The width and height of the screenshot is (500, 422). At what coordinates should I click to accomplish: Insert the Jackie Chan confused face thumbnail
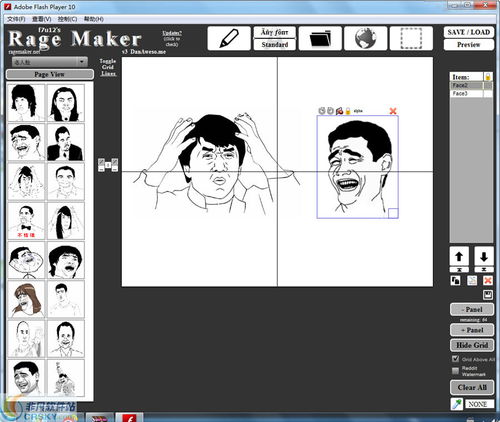(x=26, y=181)
